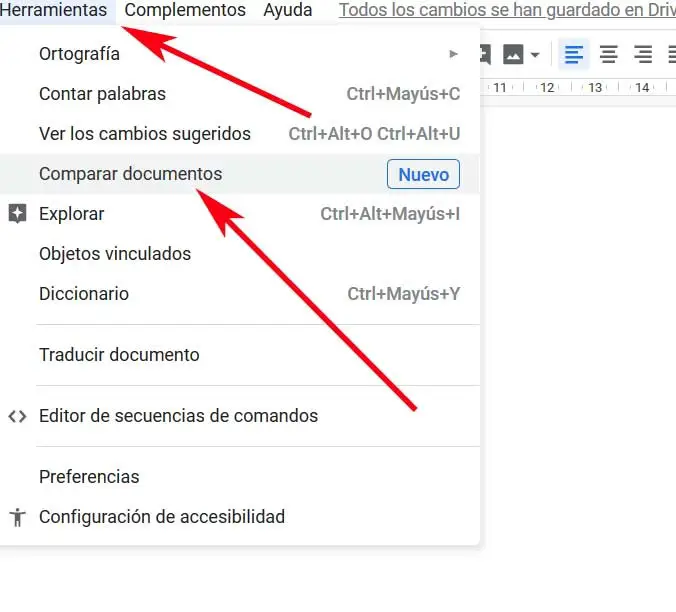Open the Diccionario option
This screenshot has width=676, height=612.
(240, 294)
